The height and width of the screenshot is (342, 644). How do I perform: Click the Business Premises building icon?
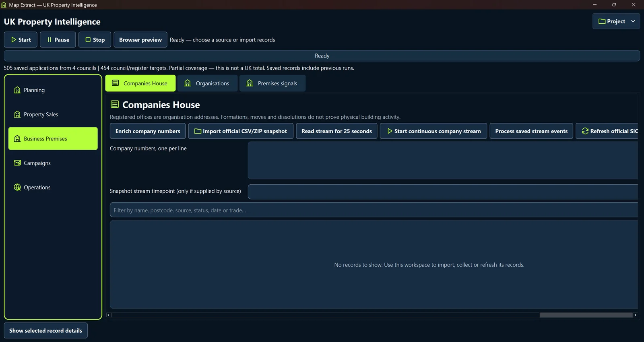17,139
